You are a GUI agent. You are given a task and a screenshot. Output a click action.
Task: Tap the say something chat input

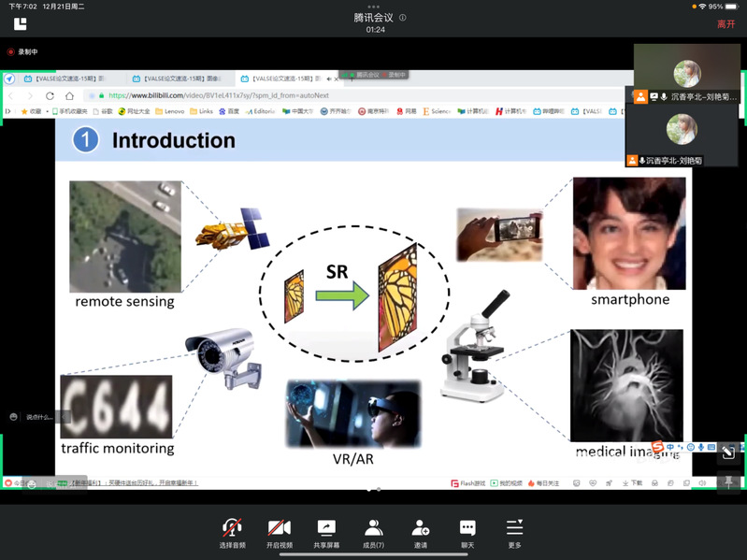36,417
